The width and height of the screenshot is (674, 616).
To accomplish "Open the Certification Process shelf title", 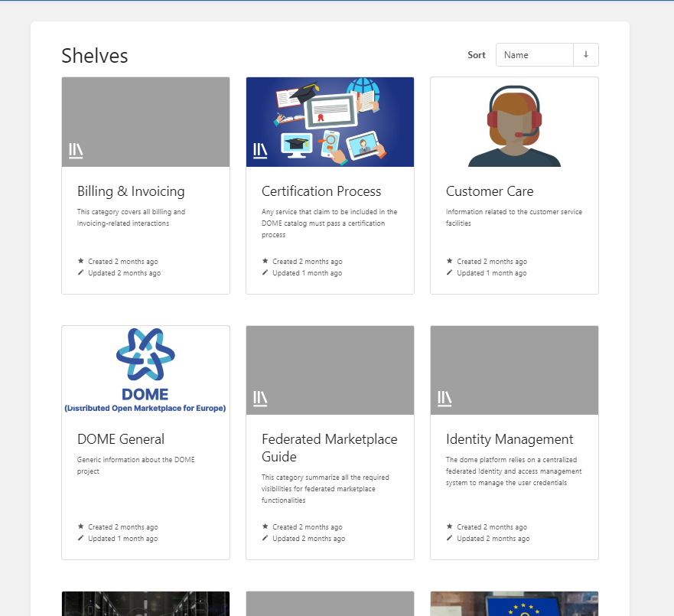I will pos(321,191).
